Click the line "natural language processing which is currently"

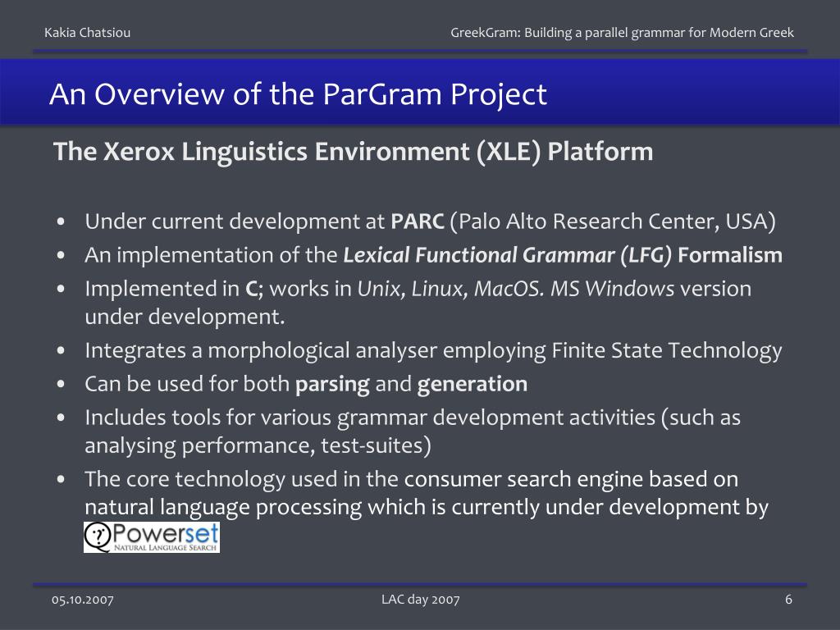coord(427,508)
